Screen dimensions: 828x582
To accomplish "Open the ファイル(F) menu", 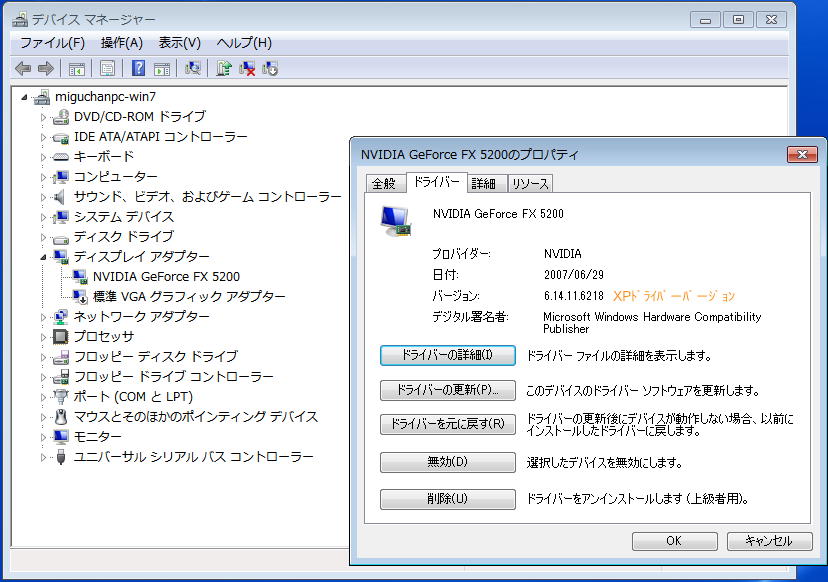I will [x=52, y=43].
